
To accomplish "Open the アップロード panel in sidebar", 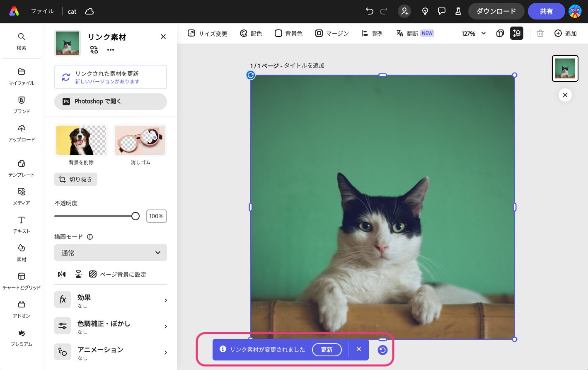I will point(22,133).
